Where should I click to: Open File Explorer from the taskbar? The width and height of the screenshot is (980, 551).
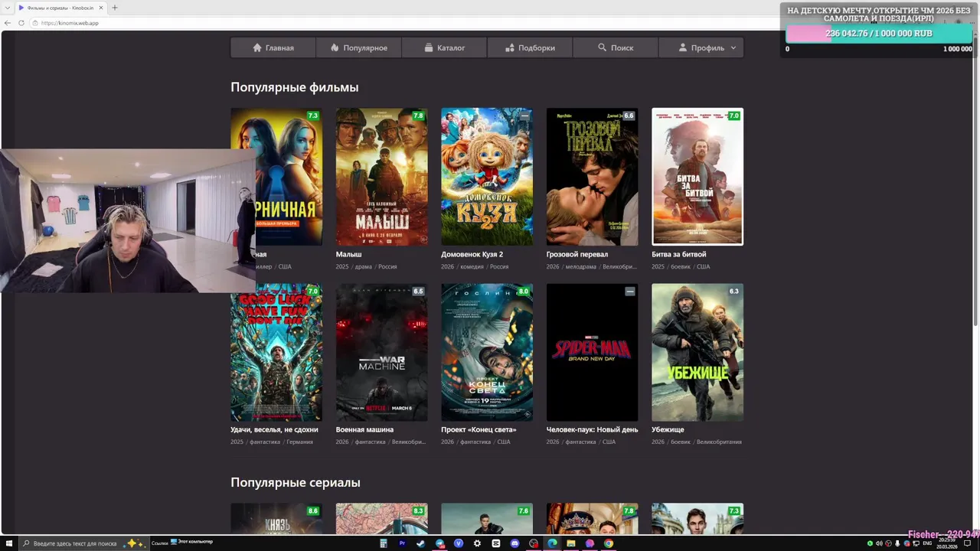(571, 543)
